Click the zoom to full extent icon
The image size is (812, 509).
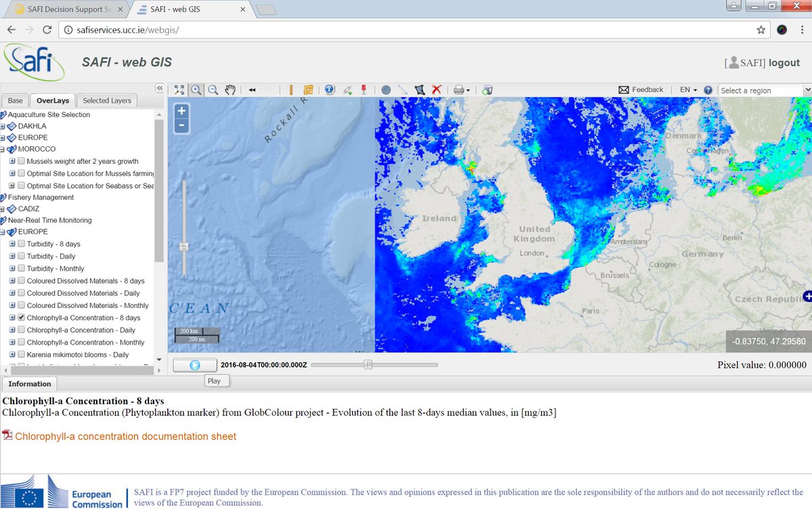coord(179,90)
